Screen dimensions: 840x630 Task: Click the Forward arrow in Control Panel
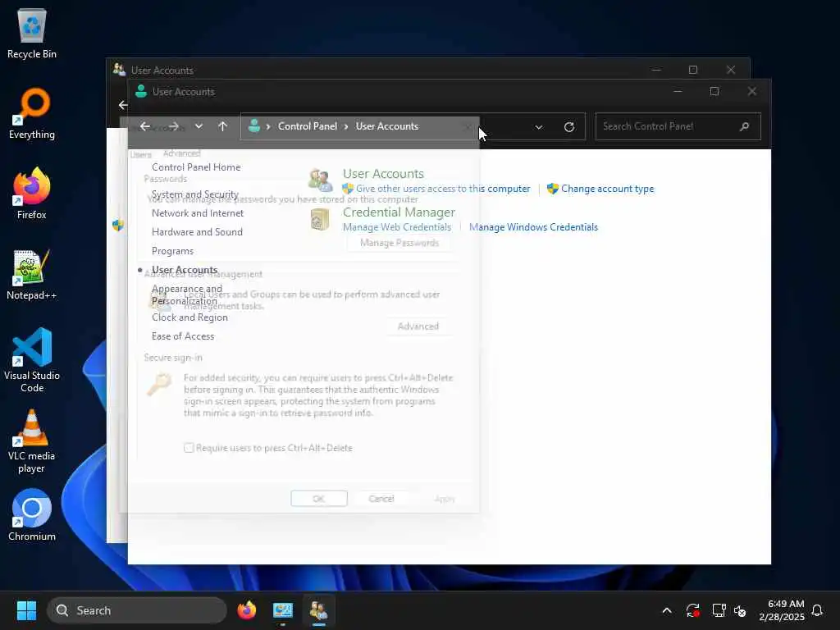173,126
